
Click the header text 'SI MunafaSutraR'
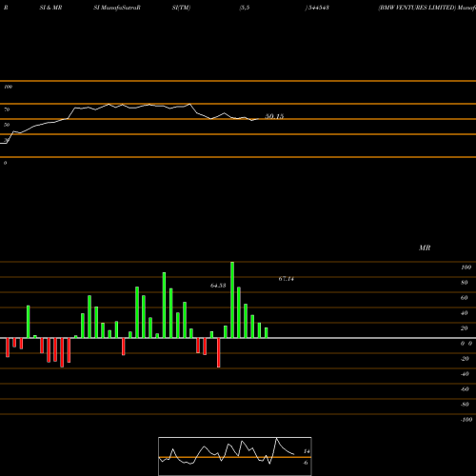(x=117, y=8)
